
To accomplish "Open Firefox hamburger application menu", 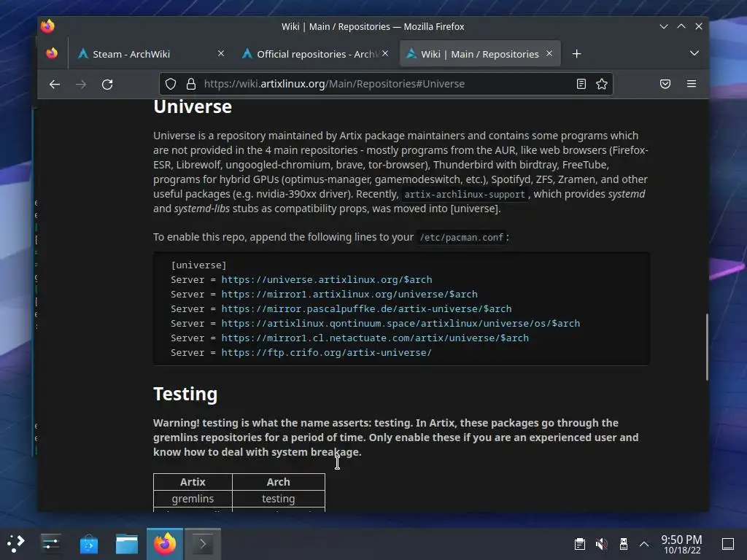I will tap(692, 84).
